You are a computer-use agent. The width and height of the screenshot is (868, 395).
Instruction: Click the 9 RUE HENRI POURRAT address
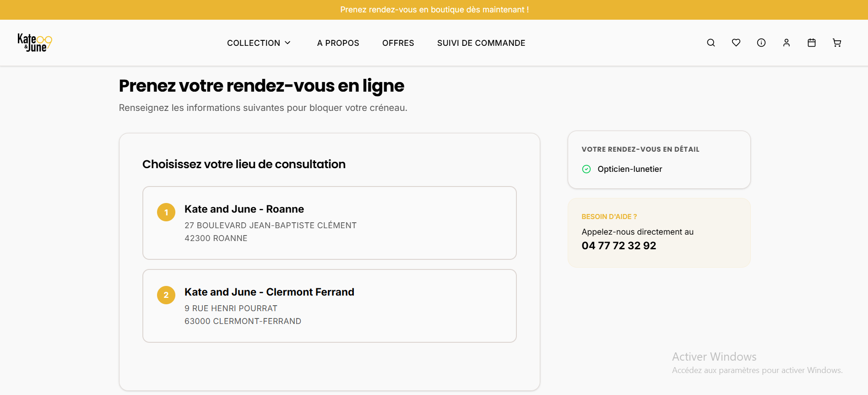point(231,308)
